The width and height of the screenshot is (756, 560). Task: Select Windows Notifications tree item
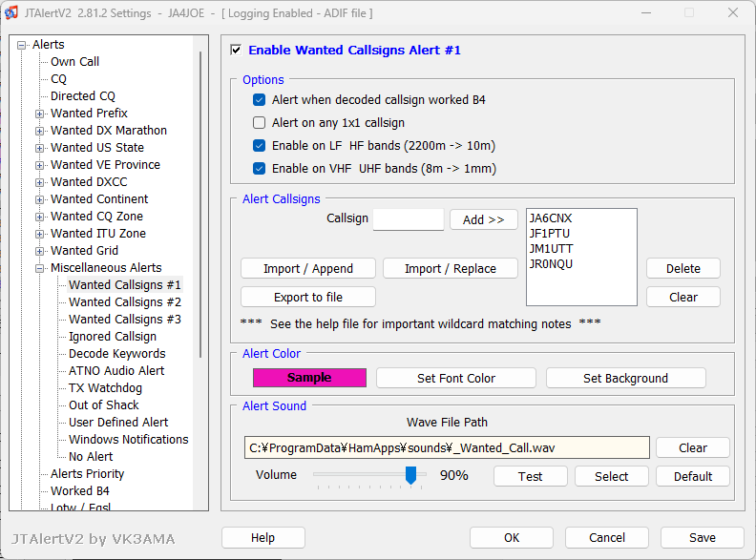[x=128, y=440]
